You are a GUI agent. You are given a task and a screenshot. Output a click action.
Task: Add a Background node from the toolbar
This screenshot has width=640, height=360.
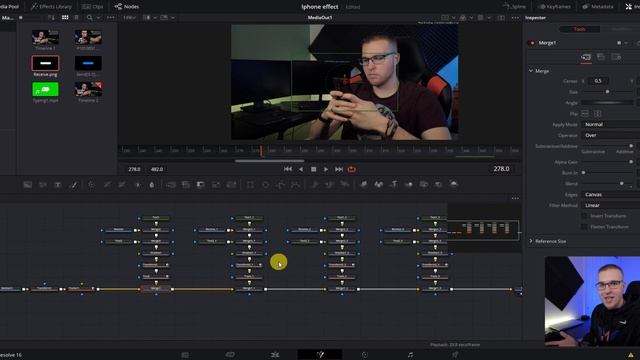coord(28,185)
